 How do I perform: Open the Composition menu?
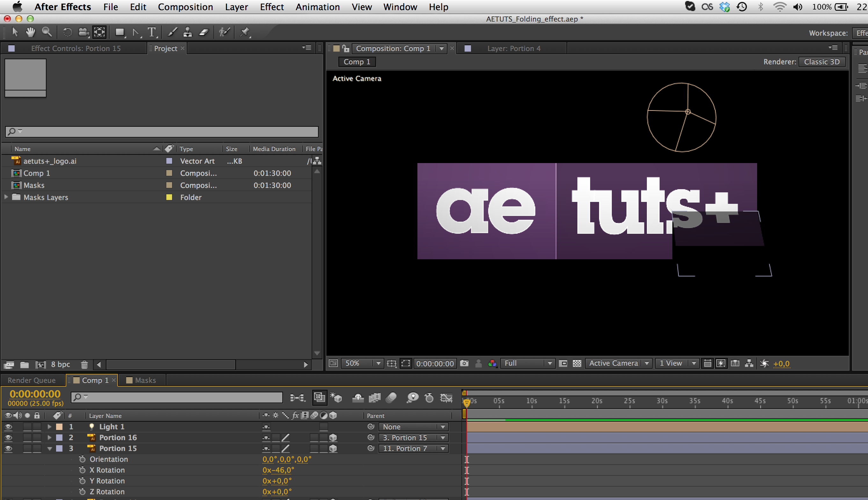(x=185, y=7)
